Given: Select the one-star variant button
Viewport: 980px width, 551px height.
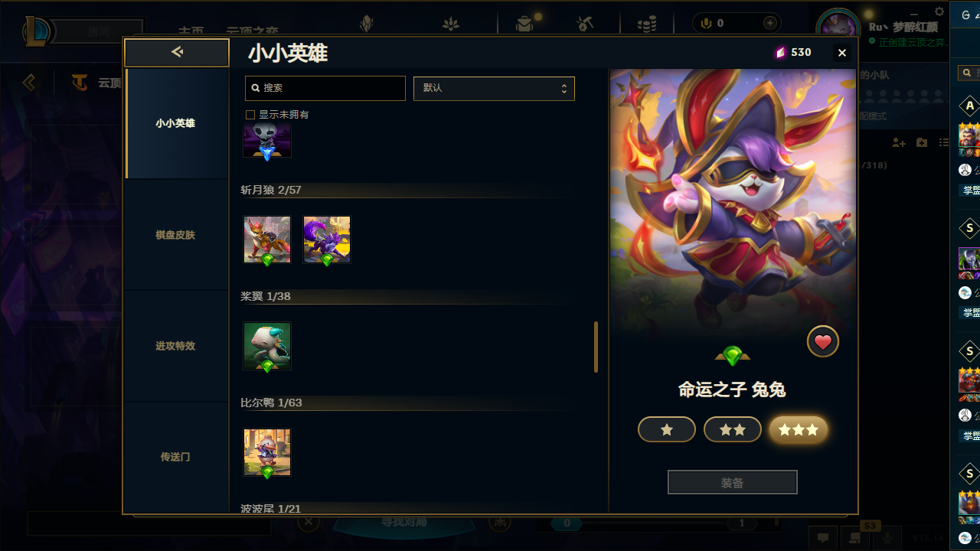Looking at the screenshot, I should [667, 430].
